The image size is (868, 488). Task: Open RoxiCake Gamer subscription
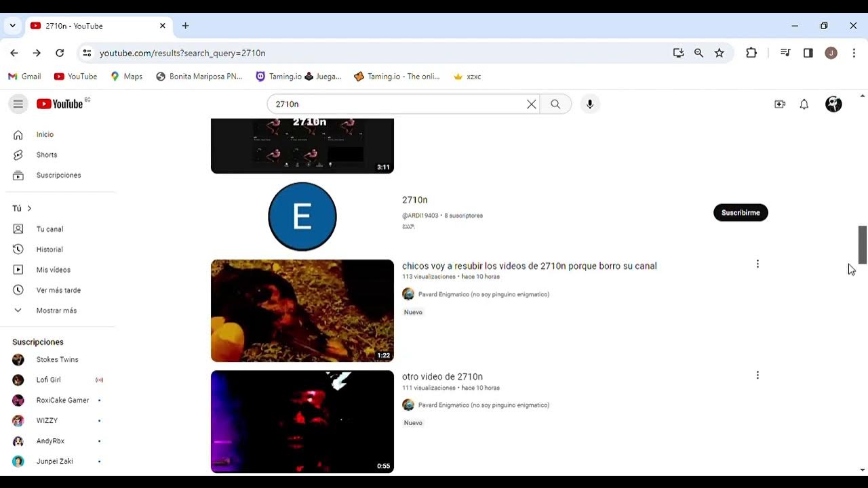click(61, 400)
